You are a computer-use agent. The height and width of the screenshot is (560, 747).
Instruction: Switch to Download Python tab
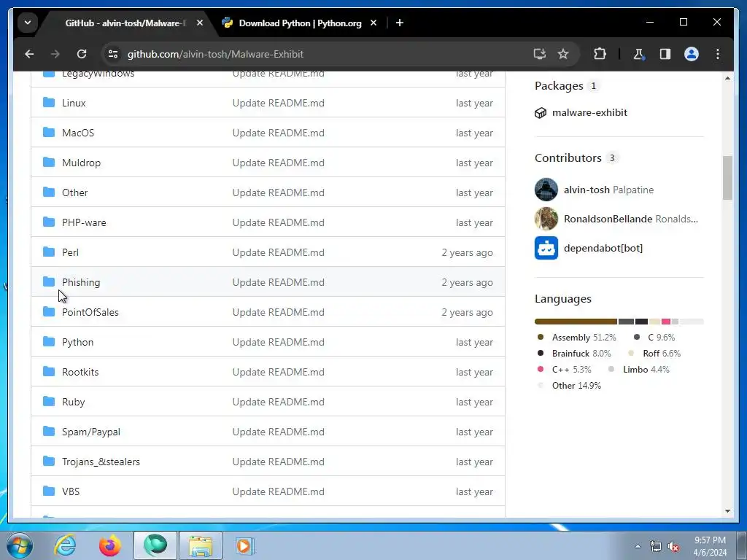[x=300, y=23]
